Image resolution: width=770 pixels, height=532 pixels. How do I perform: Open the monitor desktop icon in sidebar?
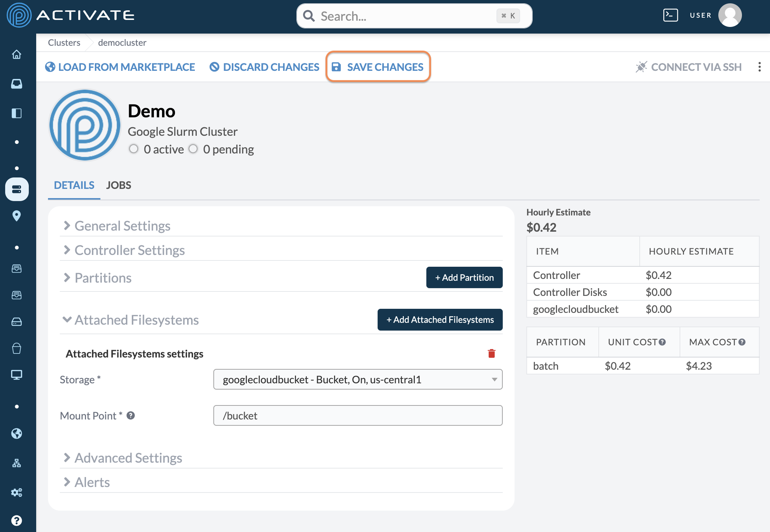tap(17, 375)
